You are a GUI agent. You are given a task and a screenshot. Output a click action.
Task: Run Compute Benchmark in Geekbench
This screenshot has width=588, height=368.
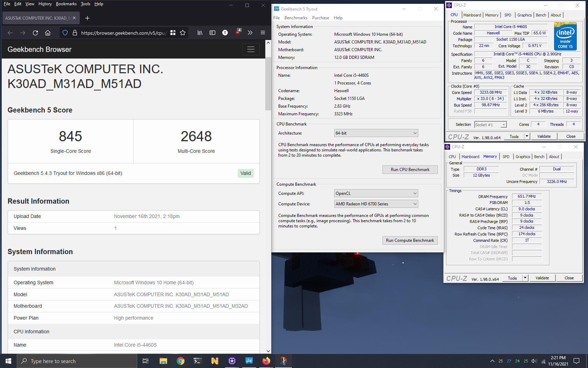point(410,240)
